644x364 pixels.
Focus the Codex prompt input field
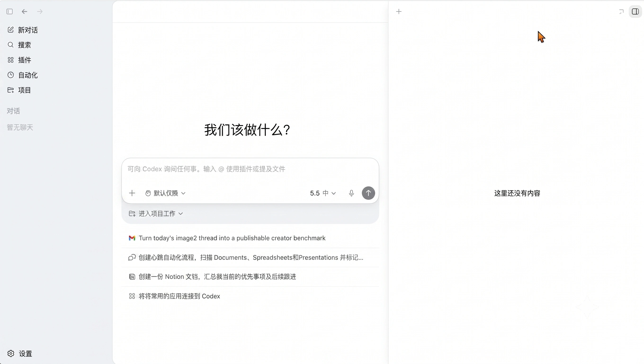click(250, 169)
